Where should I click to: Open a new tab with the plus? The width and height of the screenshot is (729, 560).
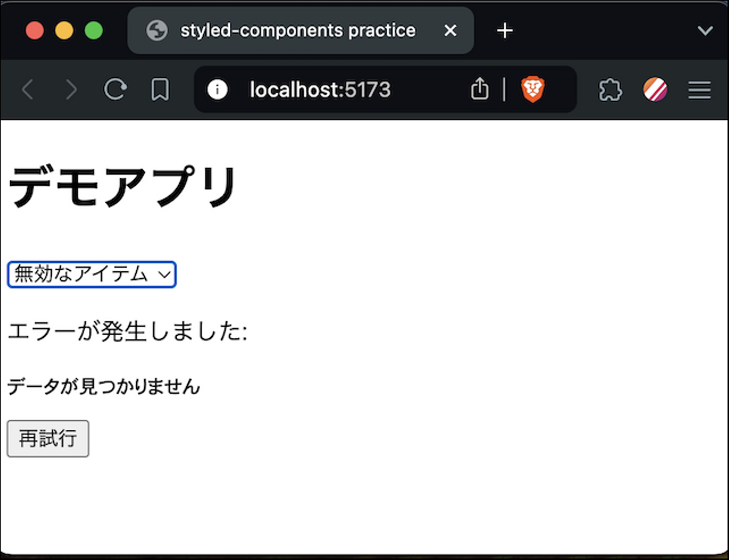tap(505, 31)
